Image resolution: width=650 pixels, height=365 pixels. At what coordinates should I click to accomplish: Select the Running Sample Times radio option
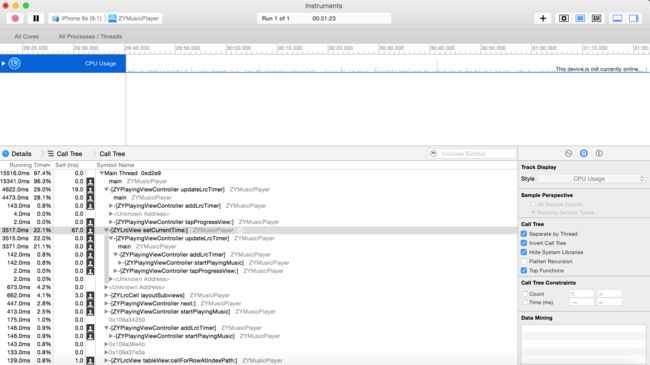tap(534, 212)
